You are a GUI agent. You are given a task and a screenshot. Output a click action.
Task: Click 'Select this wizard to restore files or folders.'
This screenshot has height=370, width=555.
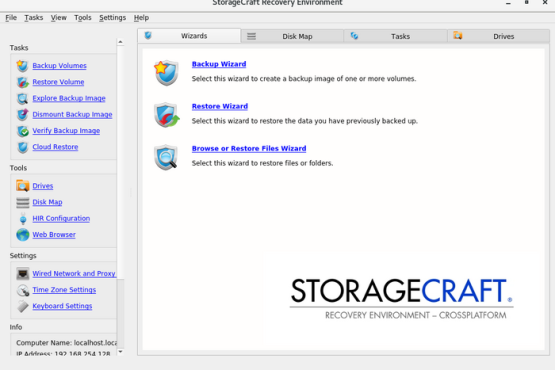tap(262, 163)
